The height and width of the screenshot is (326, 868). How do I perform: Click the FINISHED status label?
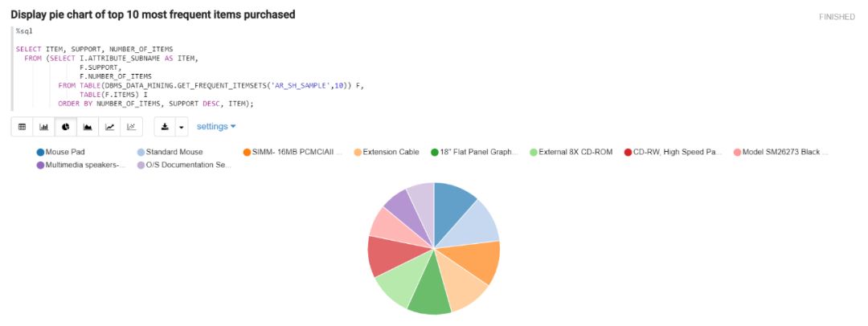(x=837, y=17)
